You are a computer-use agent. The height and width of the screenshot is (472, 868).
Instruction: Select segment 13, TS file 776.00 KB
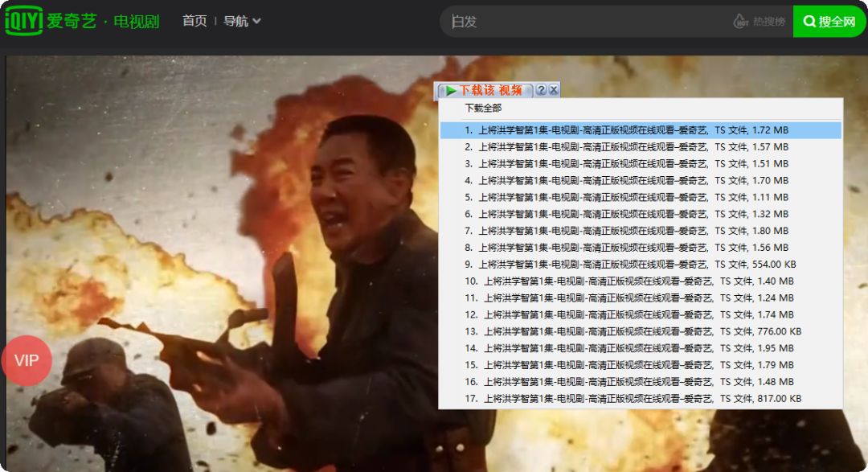[x=641, y=331]
